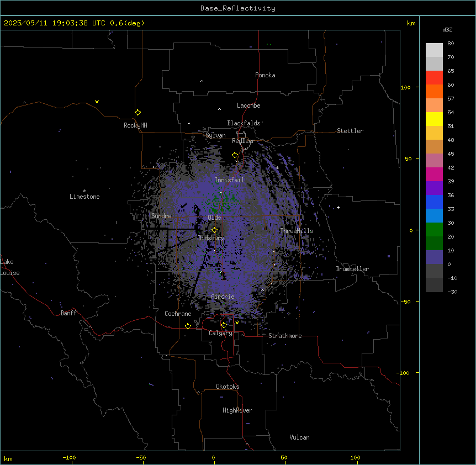476x465 pixels.
Task: Select the yellow diamond marker below Cochrane
Action: click(x=188, y=326)
